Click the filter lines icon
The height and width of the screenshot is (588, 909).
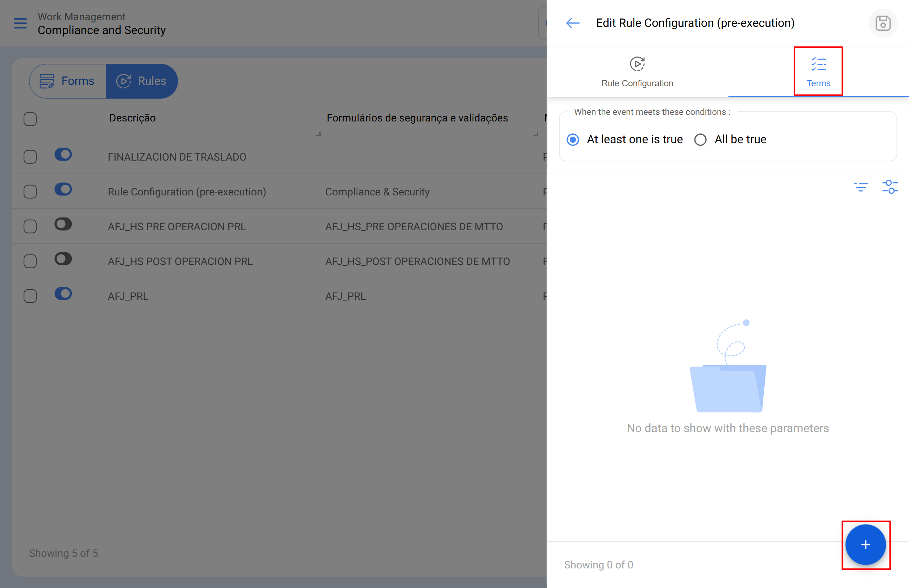(x=860, y=187)
